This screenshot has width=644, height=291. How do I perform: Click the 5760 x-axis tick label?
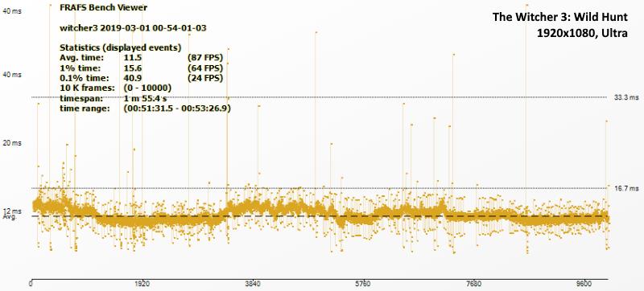click(363, 284)
